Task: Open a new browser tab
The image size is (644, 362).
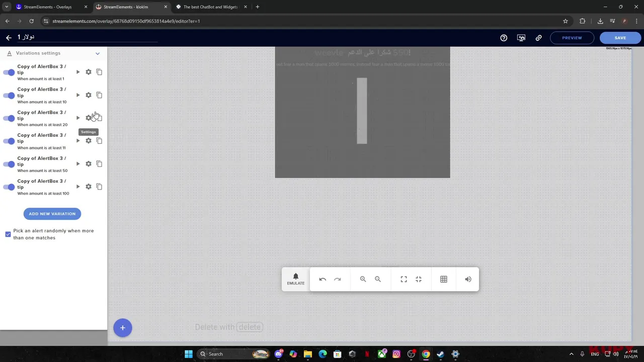Action: [x=258, y=7]
